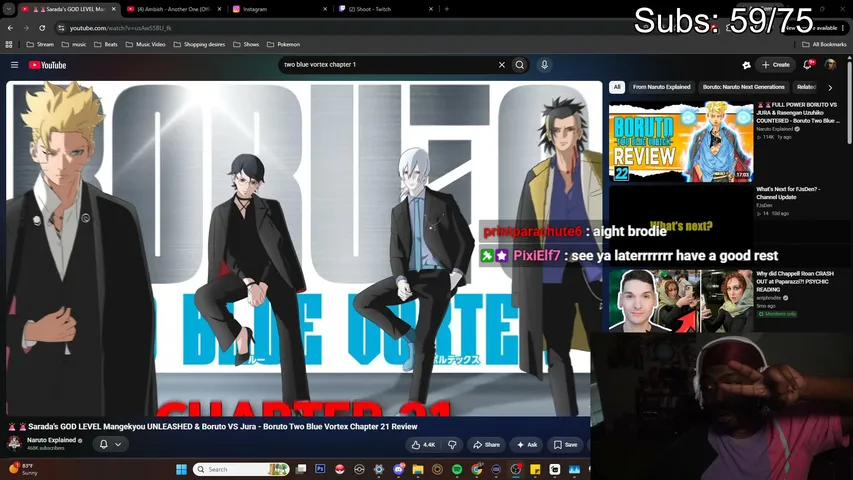
Task: Close the Sarada's GOD LEVEL tab
Action: [x=113, y=9]
